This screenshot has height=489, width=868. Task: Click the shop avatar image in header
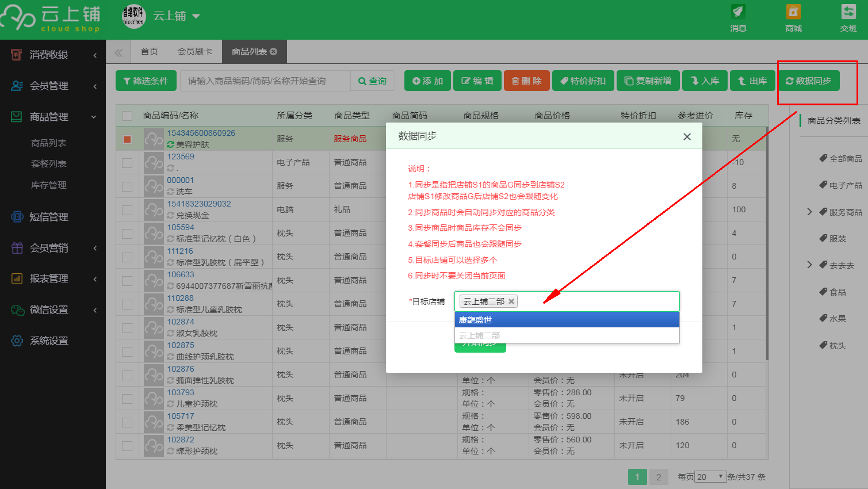pos(134,16)
